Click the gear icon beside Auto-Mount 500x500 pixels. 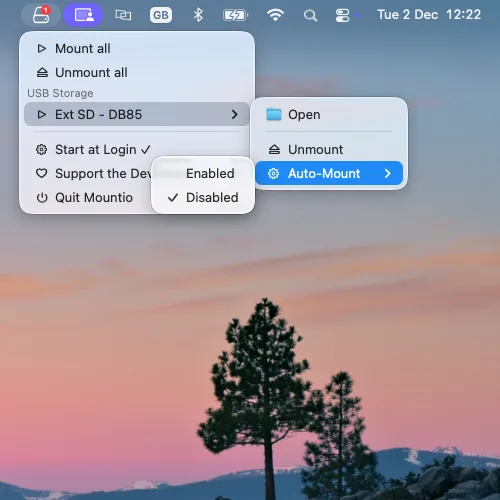point(274,173)
